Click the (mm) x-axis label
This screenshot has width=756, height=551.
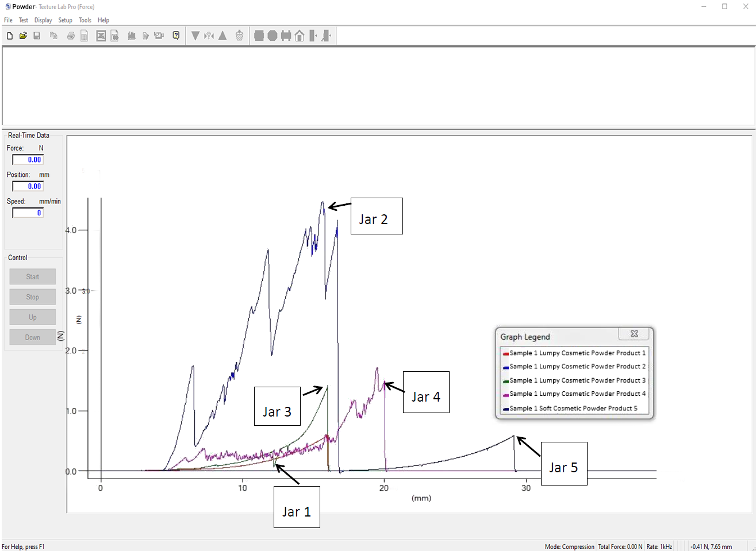point(421,498)
